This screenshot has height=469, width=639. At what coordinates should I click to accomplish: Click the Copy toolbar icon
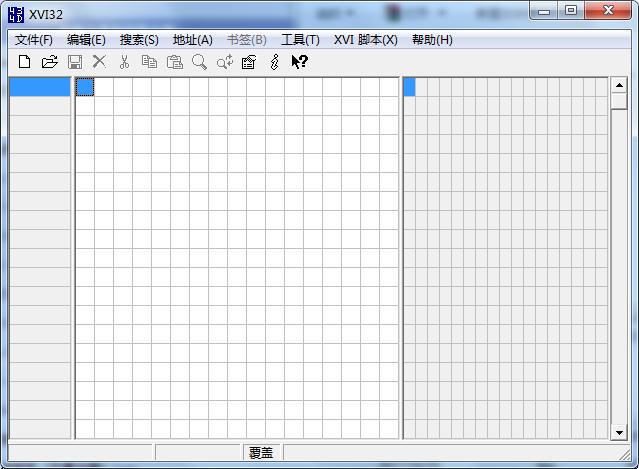[x=149, y=62]
